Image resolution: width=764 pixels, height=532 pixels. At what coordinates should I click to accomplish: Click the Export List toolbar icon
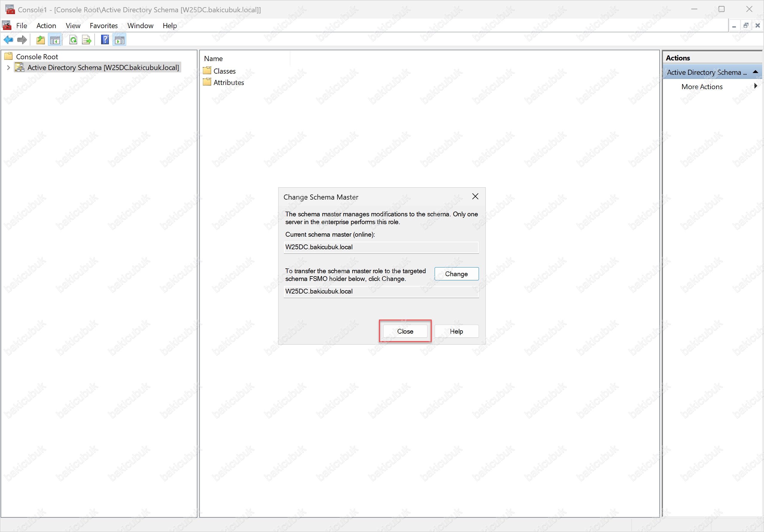(86, 40)
